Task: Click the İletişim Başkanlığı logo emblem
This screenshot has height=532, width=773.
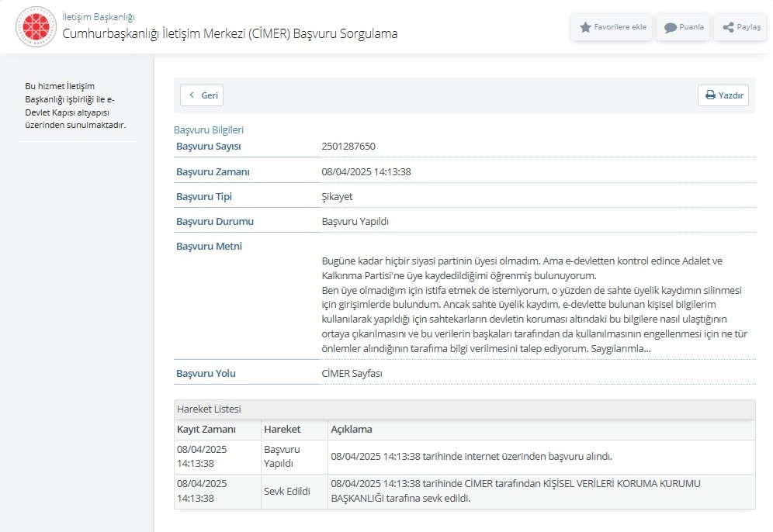Action: [36, 26]
